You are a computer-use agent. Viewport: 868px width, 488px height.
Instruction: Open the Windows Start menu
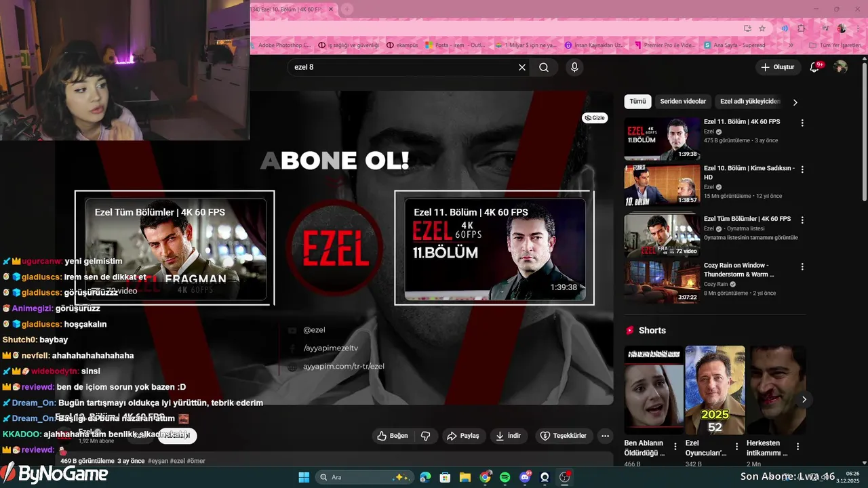click(x=304, y=477)
